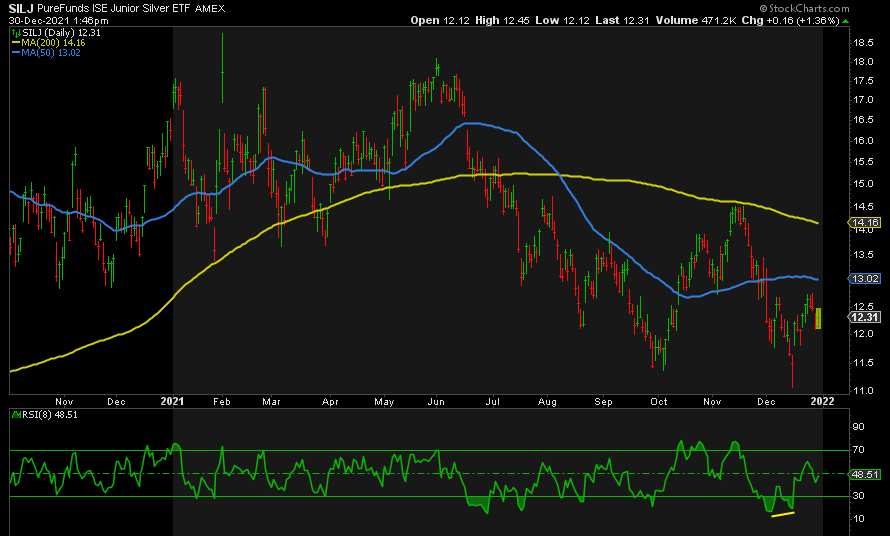This screenshot has height=536, width=890.
Task: Click the 15.0 price axis label
Action: (863, 184)
